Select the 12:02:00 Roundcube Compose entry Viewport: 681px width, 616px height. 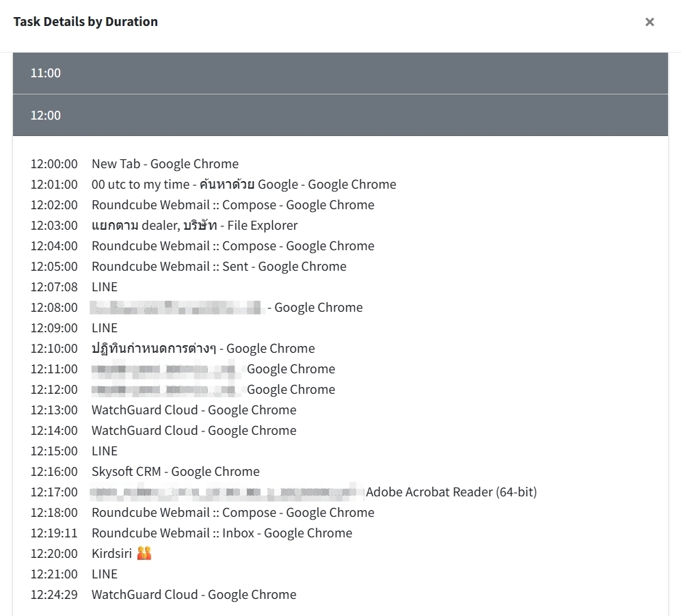tap(202, 204)
